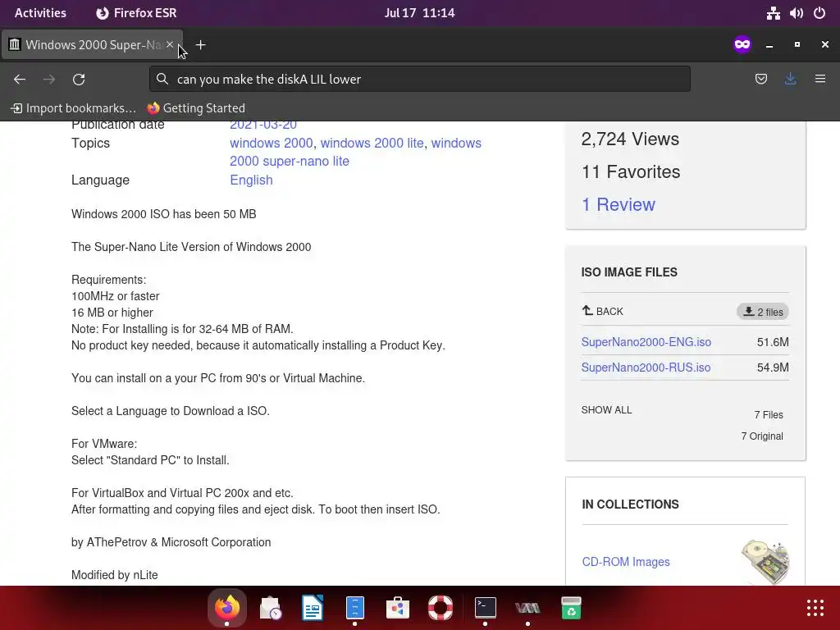Click the private browsing mask icon
The image size is (840, 630).
tap(742, 44)
